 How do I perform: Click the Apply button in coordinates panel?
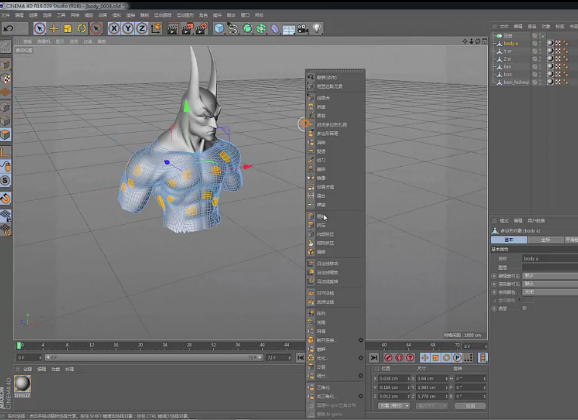[470, 406]
